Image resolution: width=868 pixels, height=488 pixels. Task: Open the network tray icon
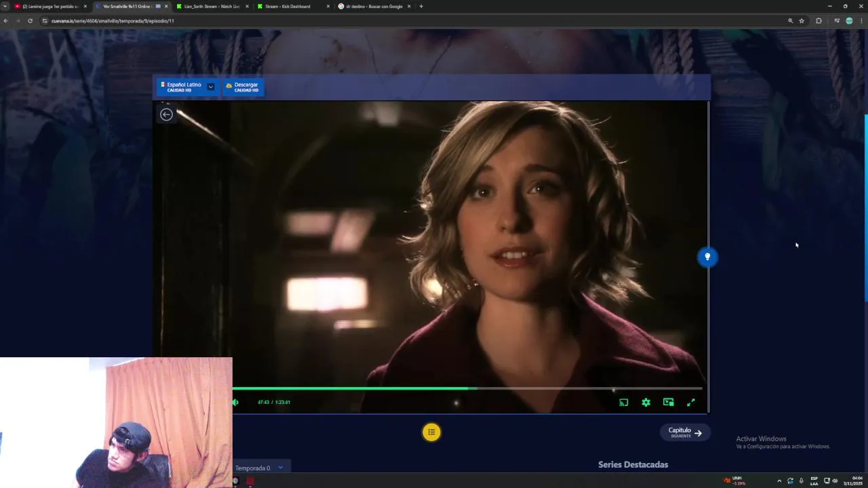(826, 481)
